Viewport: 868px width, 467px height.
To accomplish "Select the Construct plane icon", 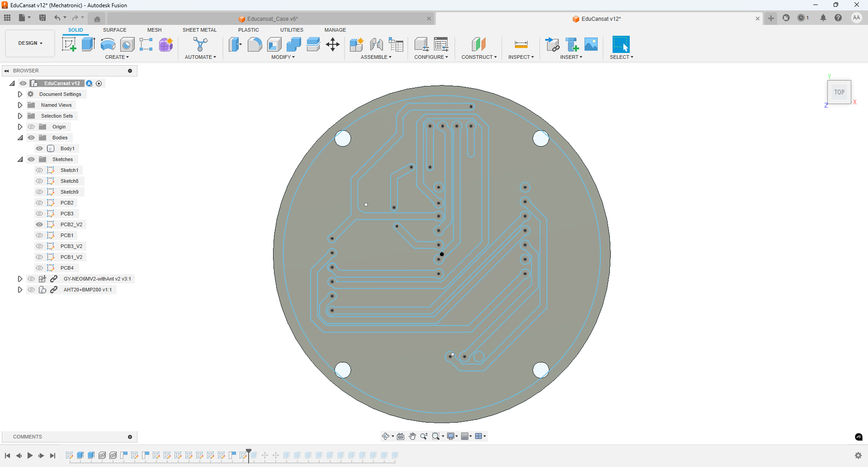I will tap(479, 44).
